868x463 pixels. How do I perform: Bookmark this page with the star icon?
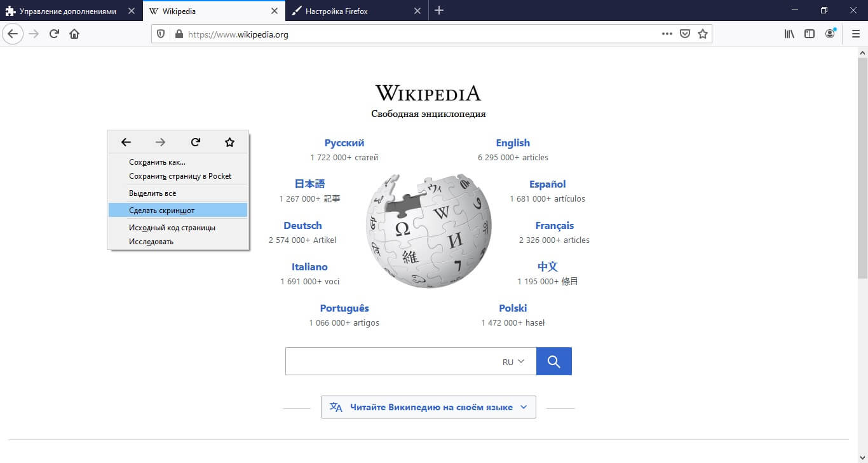pyautogui.click(x=703, y=34)
